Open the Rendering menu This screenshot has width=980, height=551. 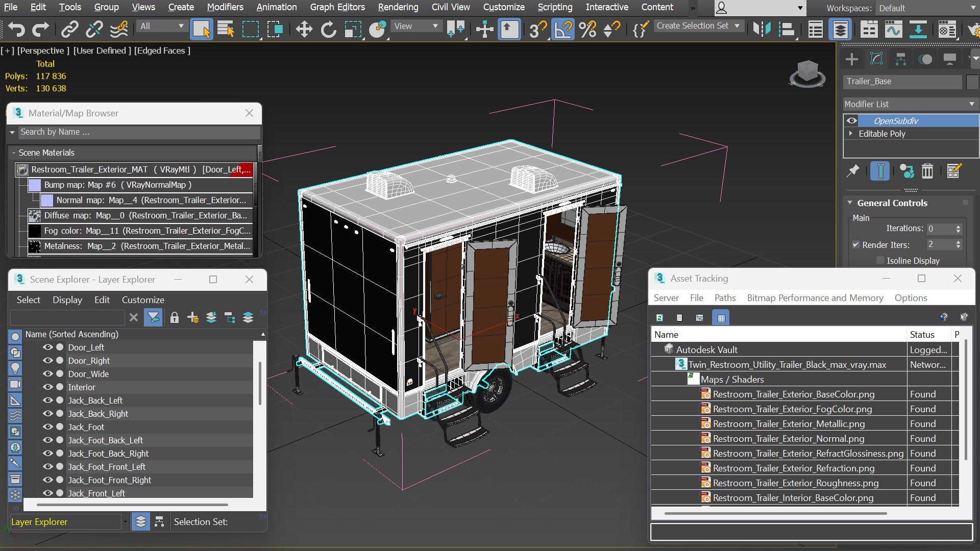point(398,7)
